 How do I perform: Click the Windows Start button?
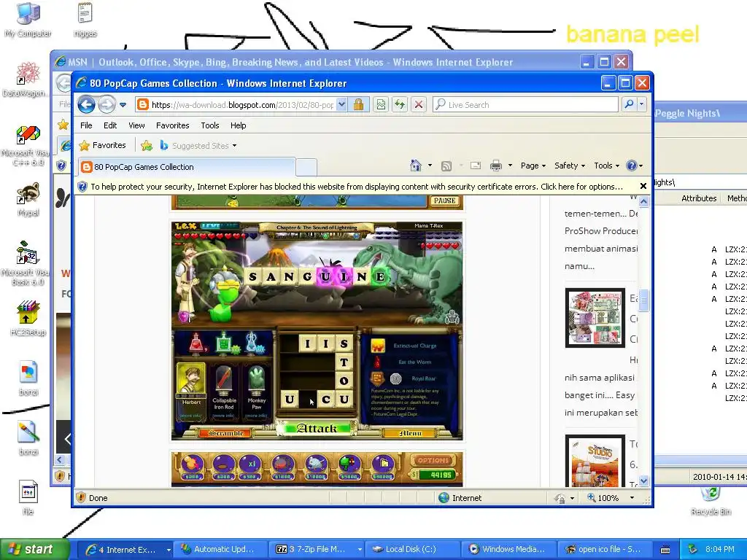coord(34,549)
